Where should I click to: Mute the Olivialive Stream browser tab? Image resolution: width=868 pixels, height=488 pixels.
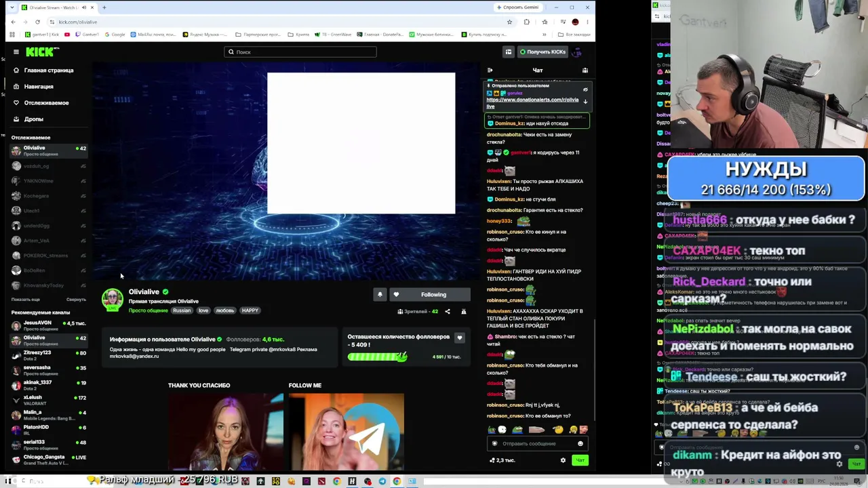pos(83,7)
